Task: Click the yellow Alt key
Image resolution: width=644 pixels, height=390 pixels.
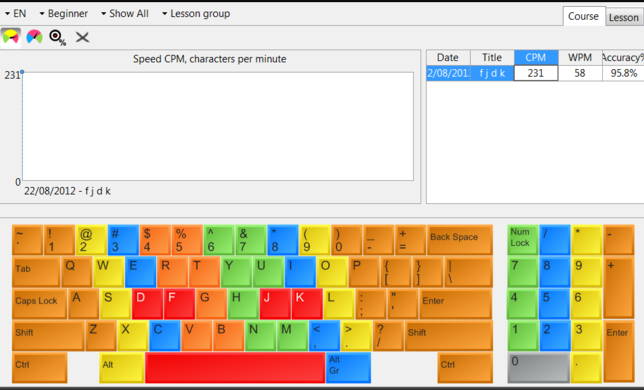Action: [x=122, y=367]
